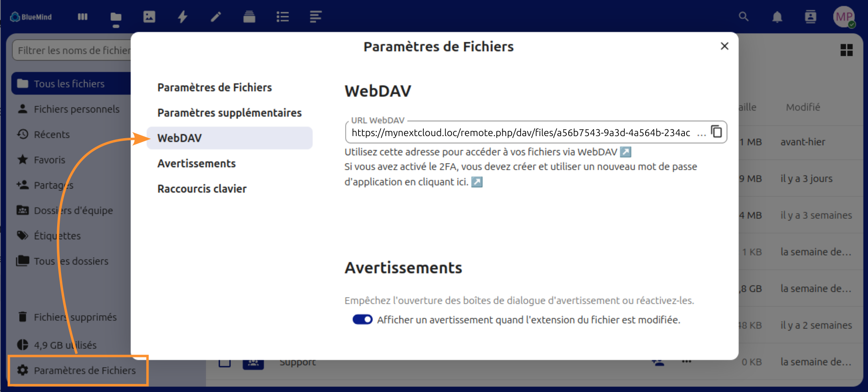Close the Paramètres de Fichiers dialog
The image size is (868, 392).
point(724,46)
